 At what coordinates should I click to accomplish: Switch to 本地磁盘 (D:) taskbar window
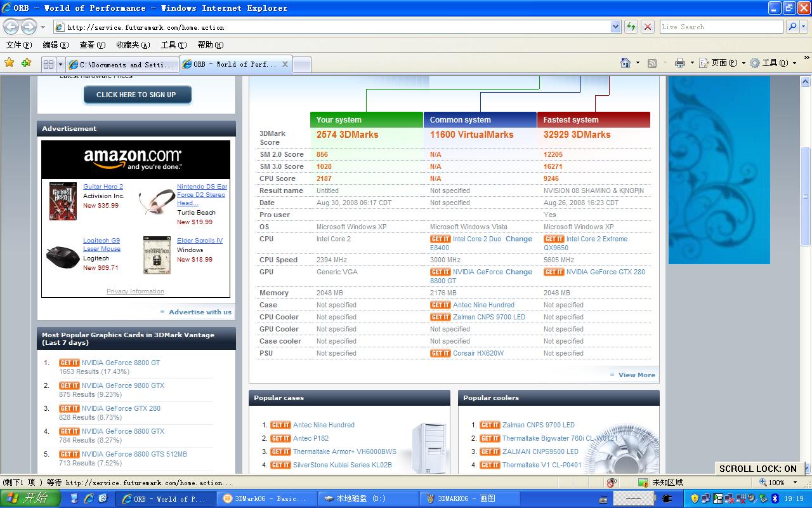[x=368, y=498]
